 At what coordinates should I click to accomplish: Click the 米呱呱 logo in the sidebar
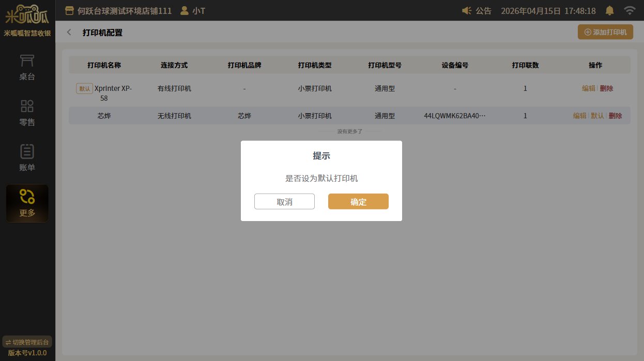click(27, 15)
